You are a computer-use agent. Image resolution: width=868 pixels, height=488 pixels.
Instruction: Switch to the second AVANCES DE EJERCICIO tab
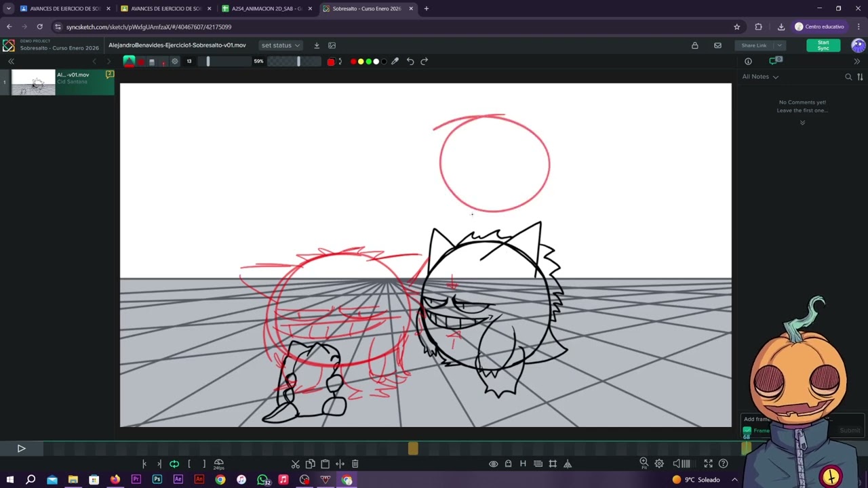tap(166, 9)
